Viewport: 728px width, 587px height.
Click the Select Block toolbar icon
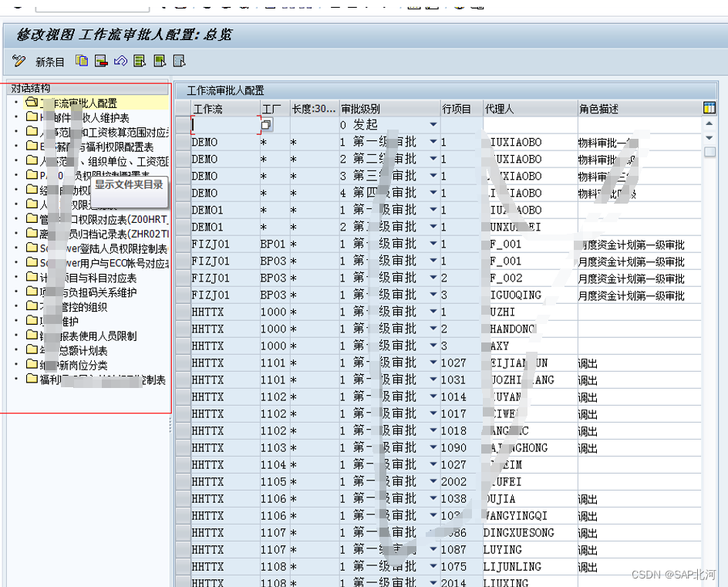[158, 60]
